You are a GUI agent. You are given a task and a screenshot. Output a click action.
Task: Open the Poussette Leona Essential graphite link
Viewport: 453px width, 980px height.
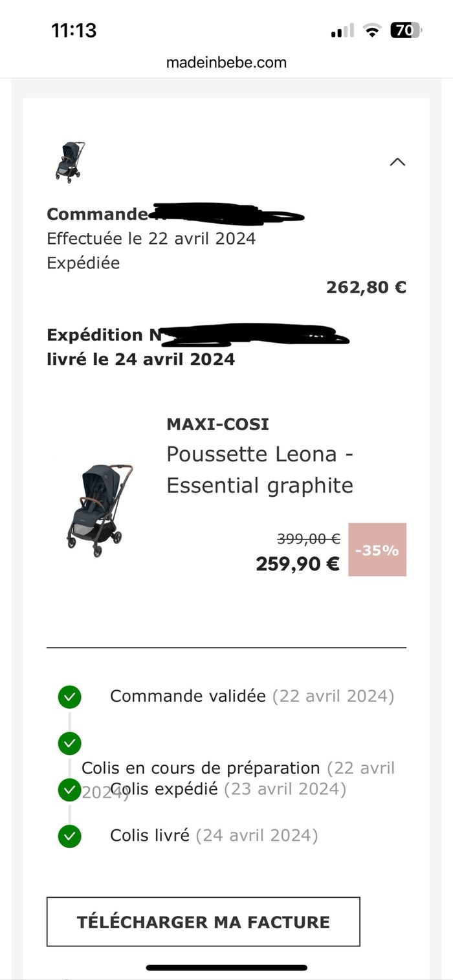(x=260, y=470)
